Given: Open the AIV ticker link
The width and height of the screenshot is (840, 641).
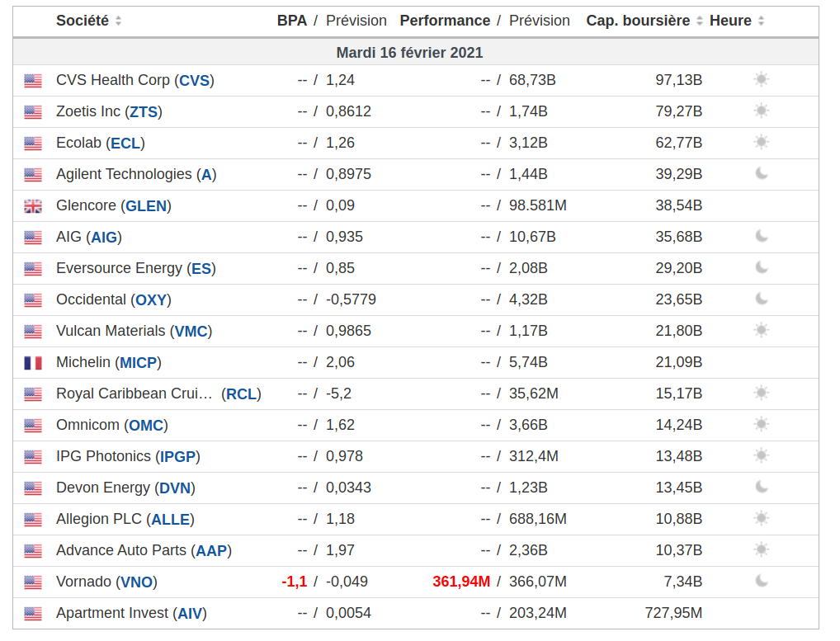Looking at the screenshot, I should [x=190, y=613].
